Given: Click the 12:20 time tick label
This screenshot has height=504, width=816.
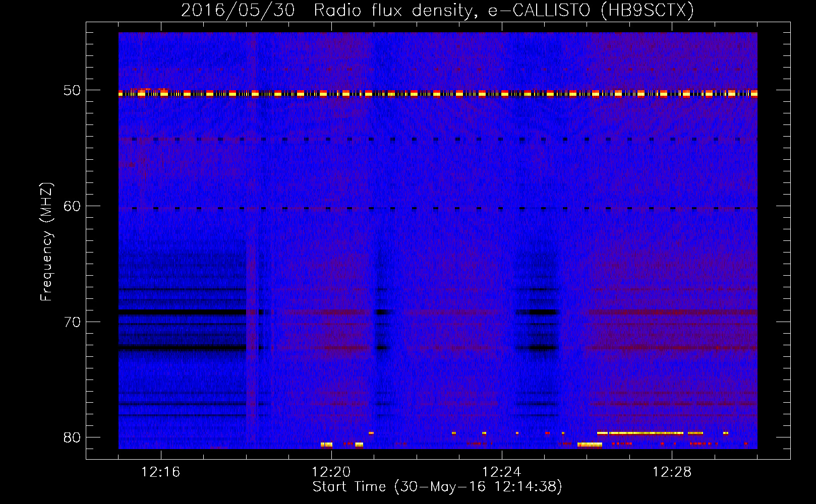Looking at the screenshot, I should (x=331, y=472).
